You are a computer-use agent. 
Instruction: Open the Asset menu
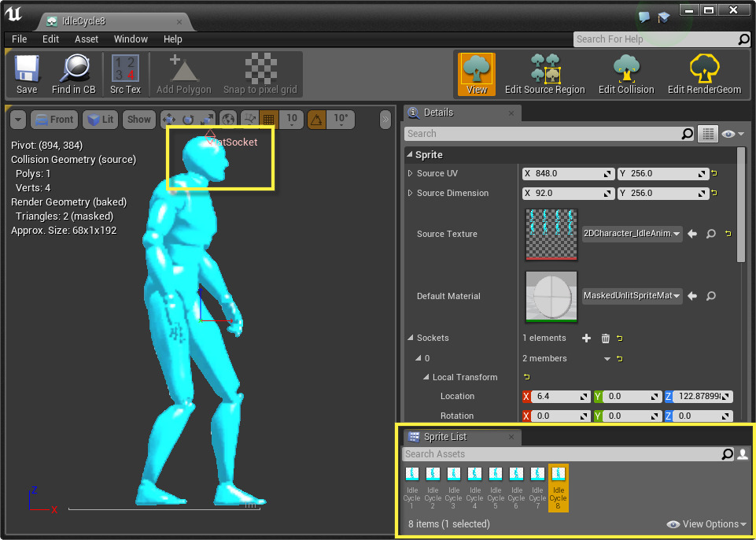[87, 39]
